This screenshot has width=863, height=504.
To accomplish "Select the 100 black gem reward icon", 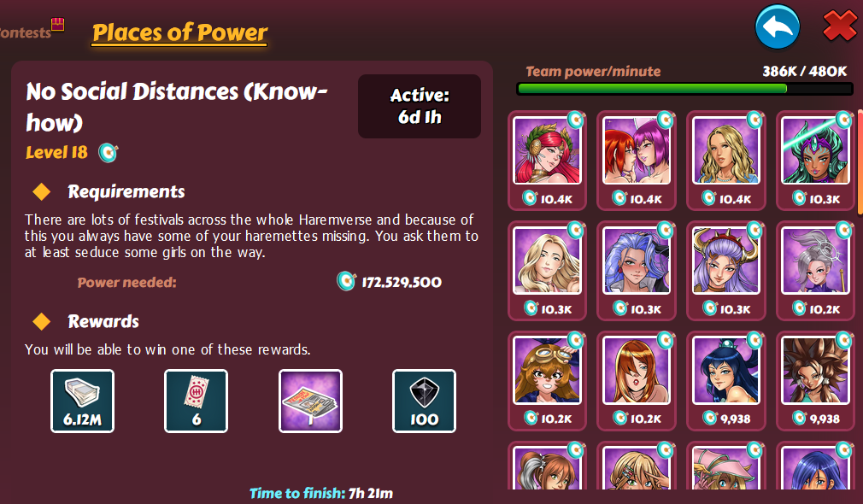I will 424,401.
